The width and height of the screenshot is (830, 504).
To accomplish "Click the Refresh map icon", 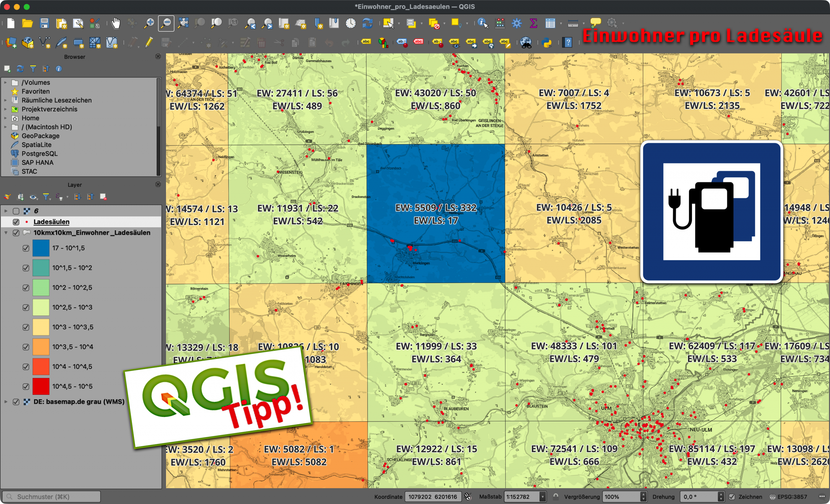I will 367,23.
